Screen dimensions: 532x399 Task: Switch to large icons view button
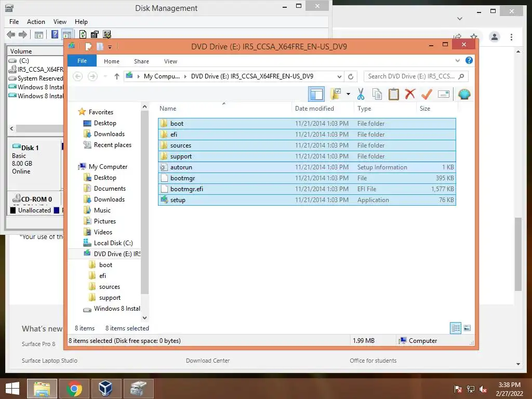tap(467, 328)
